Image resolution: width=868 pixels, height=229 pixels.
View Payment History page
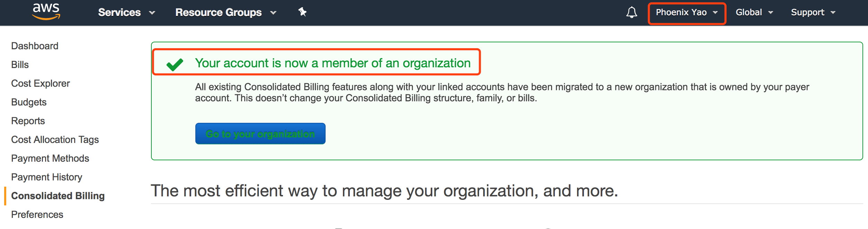[x=46, y=177]
